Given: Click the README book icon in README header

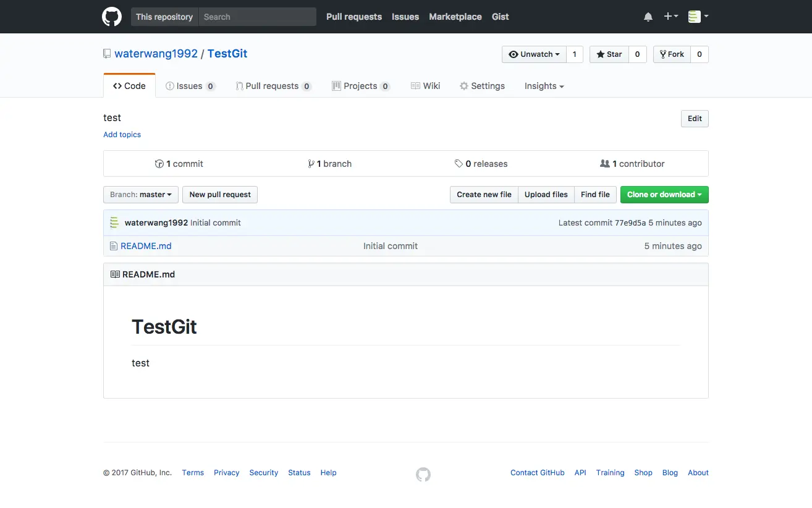Looking at the screenshot, I should coord(115,274).
